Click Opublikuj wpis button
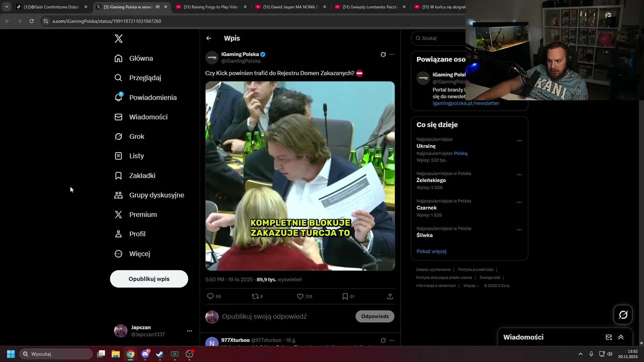 (149, 279)
